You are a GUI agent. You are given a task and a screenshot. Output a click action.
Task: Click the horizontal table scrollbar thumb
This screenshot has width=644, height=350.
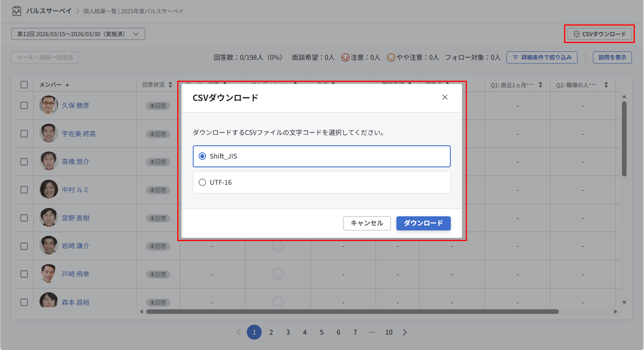click(352, 312)
